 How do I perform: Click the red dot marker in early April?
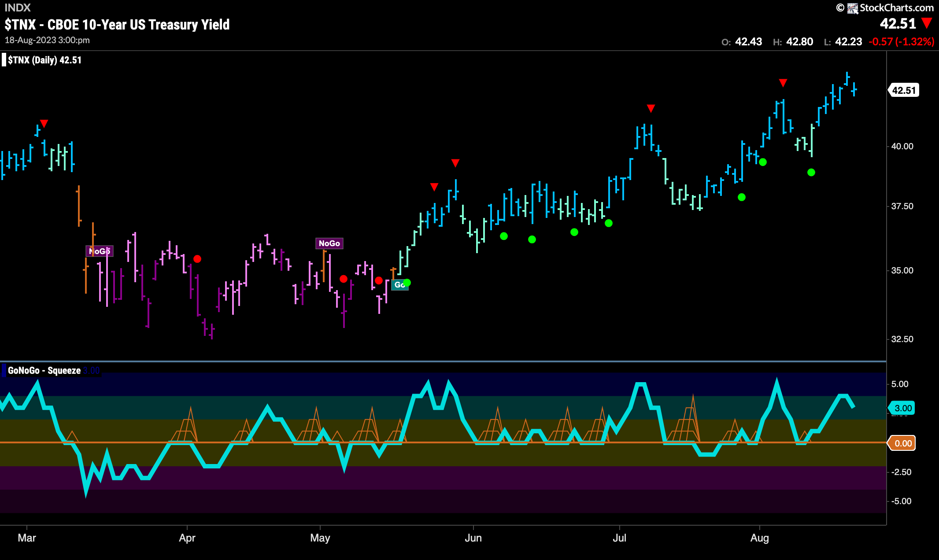tap(197, 259)
